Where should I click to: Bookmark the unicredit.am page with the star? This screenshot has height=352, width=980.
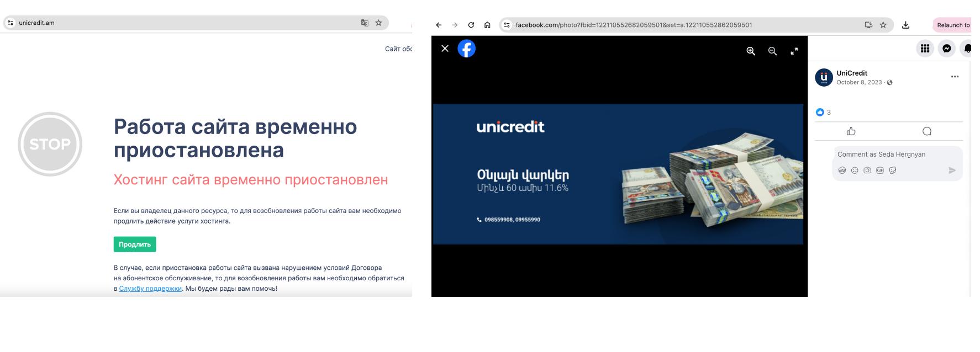point(378,23)
